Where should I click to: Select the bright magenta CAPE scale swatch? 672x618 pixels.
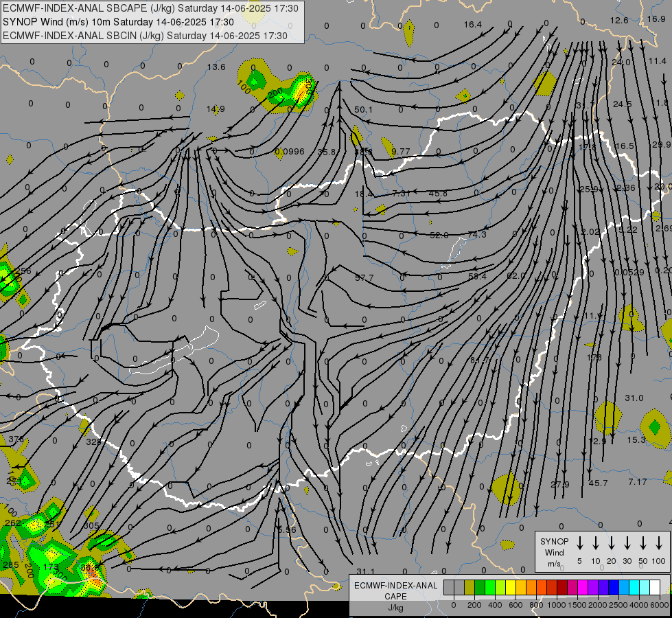pos(583,587)
